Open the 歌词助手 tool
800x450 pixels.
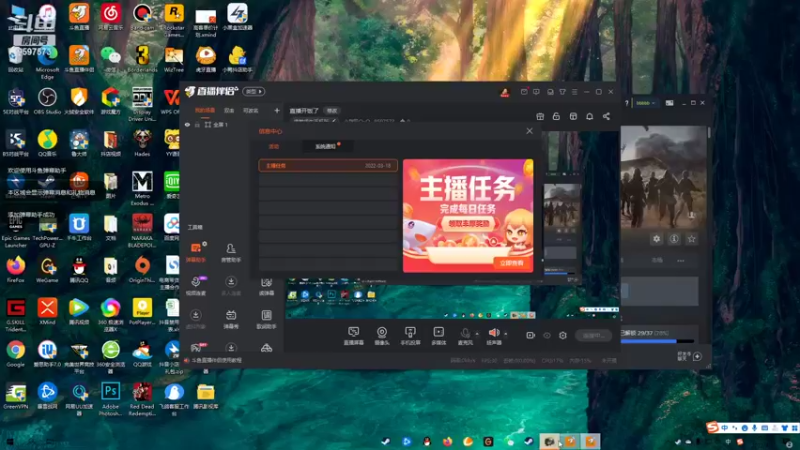pyautogui.click(x=266, y=319)
